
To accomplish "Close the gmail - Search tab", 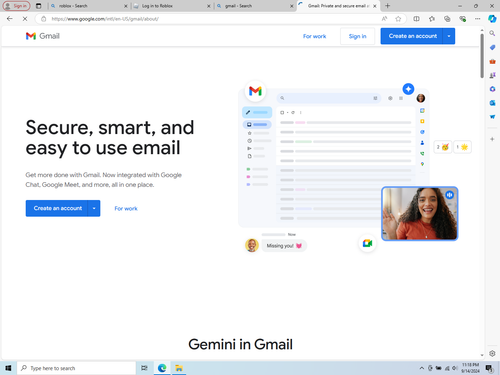I will point(292,6).
